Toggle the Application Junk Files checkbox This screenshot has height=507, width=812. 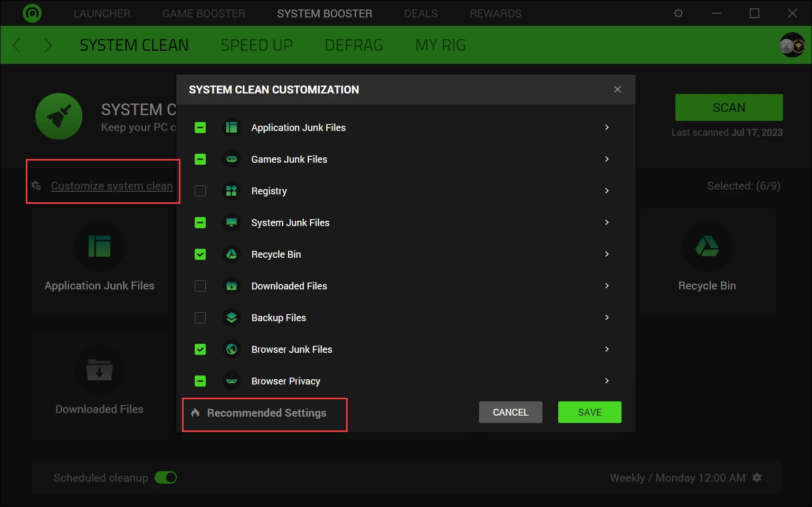click(200, 127)
